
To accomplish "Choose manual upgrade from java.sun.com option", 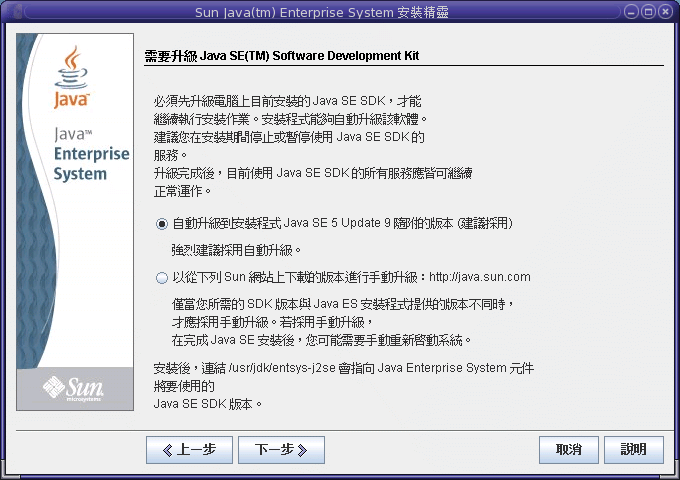I will (162, 278).
